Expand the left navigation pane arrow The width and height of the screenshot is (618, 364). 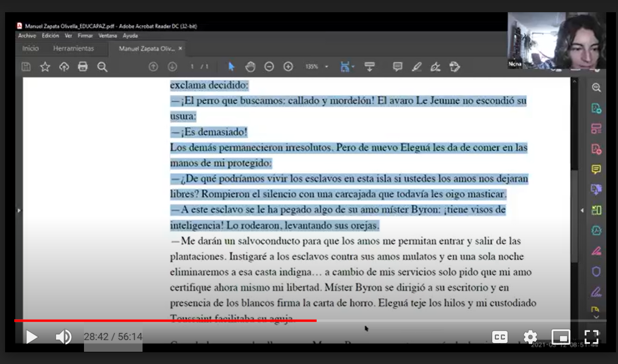click(19, 210)
